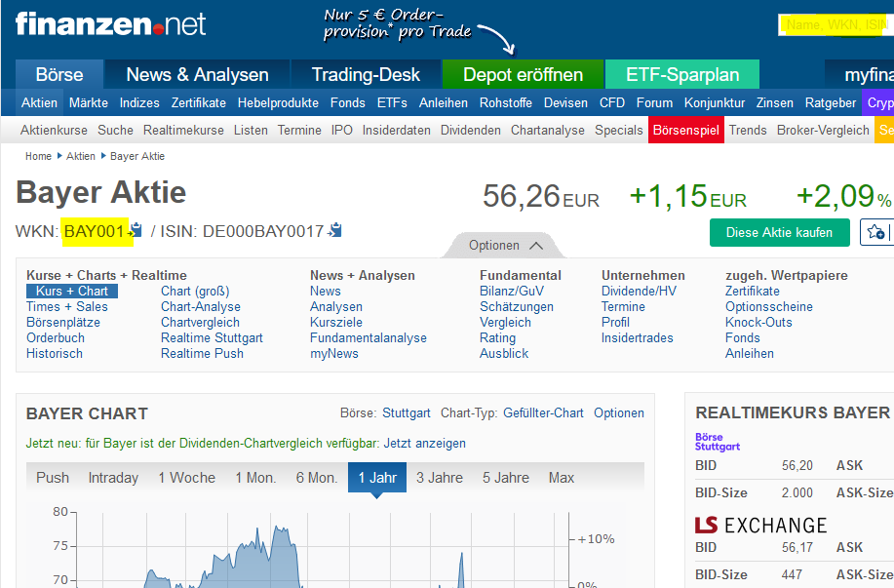Screen dimensions: 894x588
Task: Open Fundamentalanalyse link
Action: (369, 337)
